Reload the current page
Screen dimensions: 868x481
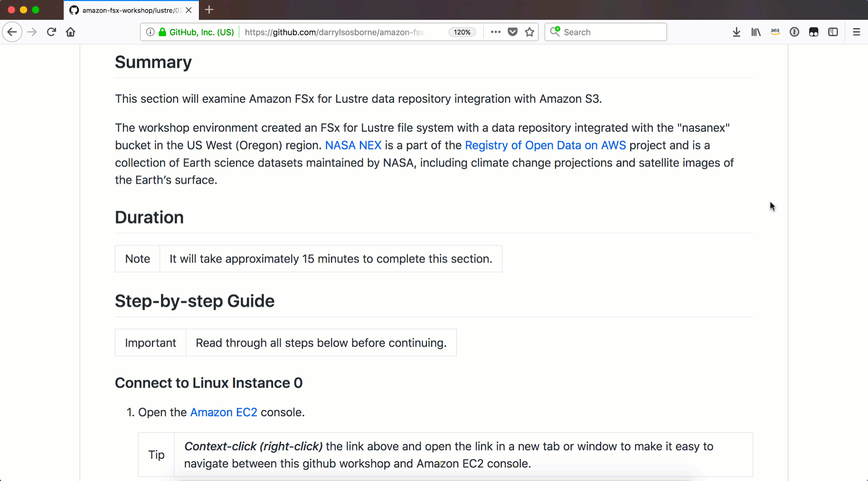(52, 32)
